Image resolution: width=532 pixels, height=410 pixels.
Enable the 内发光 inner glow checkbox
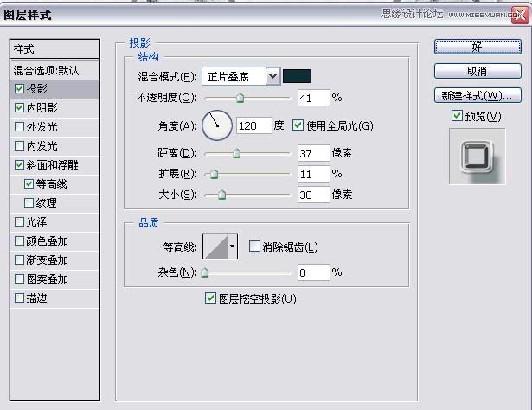(19, 146)
